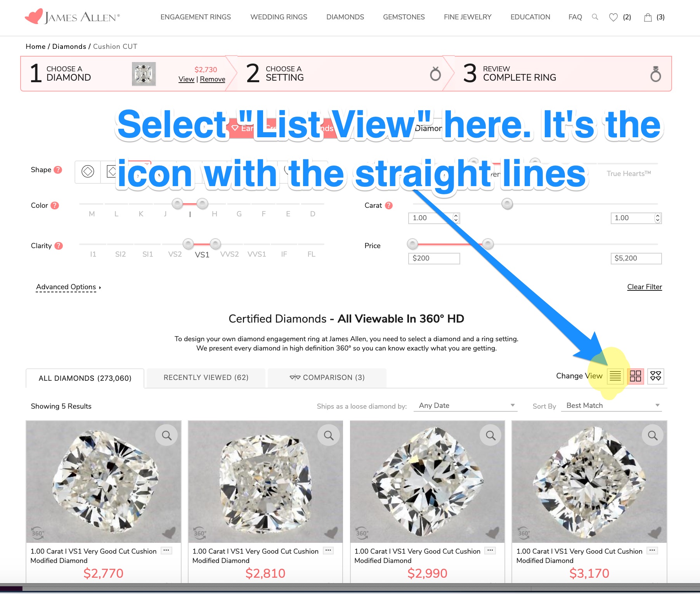Click the Clear Filter link
700x594 pixels.
click(645, 287)
